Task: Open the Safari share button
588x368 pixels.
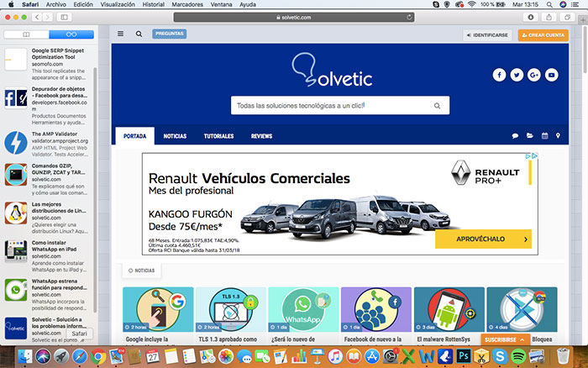Action: point(549,18)
